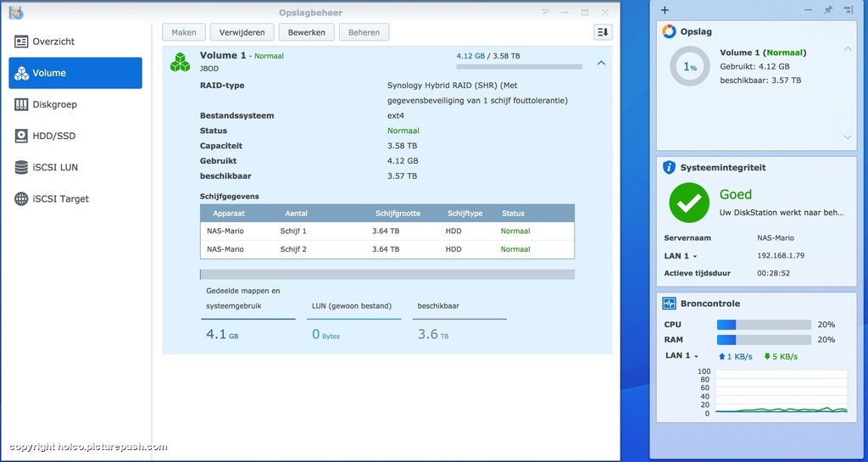Open LAN 1 dropdown in Broncontrole

[682, 356]
